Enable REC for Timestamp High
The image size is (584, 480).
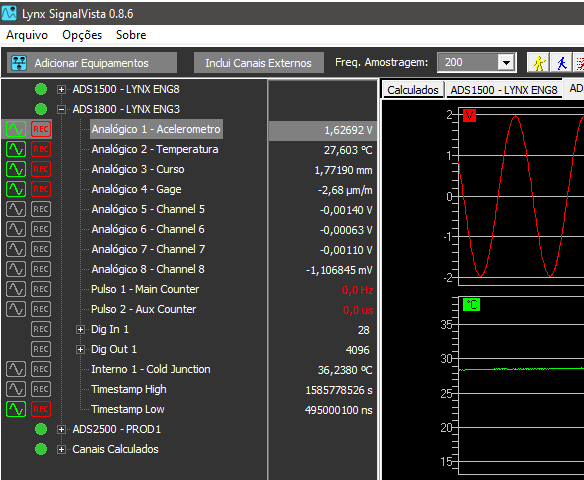point(41,389)
